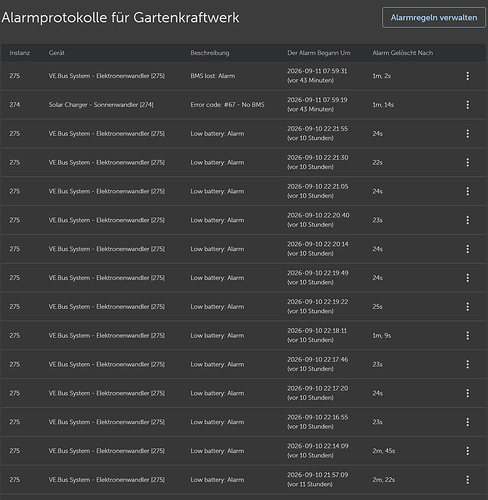The image size is (488, 500).
Task: Click the Beschreibung column header
Action: pyautogui.click(x=210, y=53)
